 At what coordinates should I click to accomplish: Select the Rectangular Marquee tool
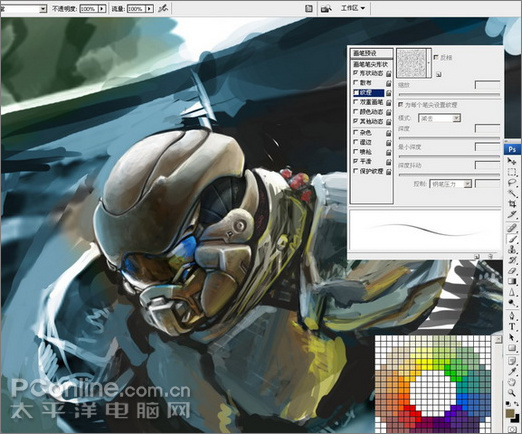(x=511, y=172)
